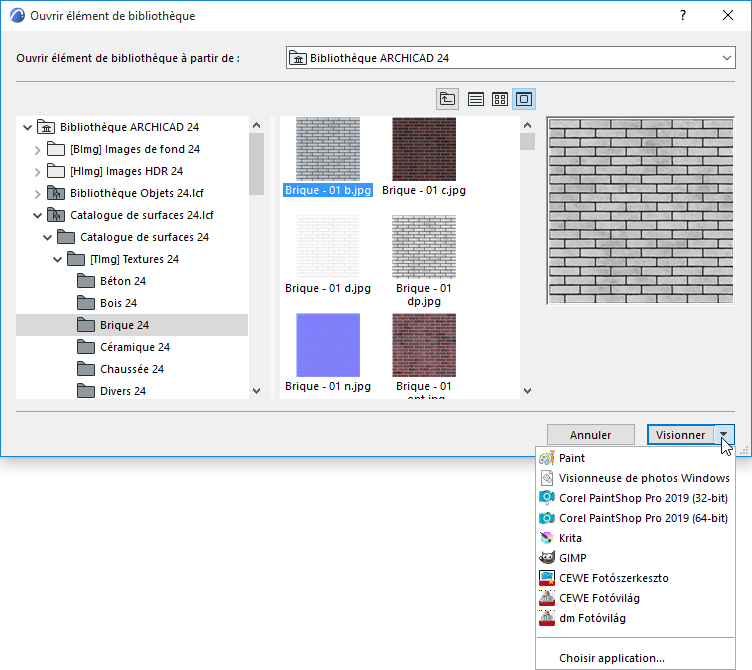752x670 pixels.
Task: Switch to small icons grid view
Action: pyautogui.click(x=500, y=99)
